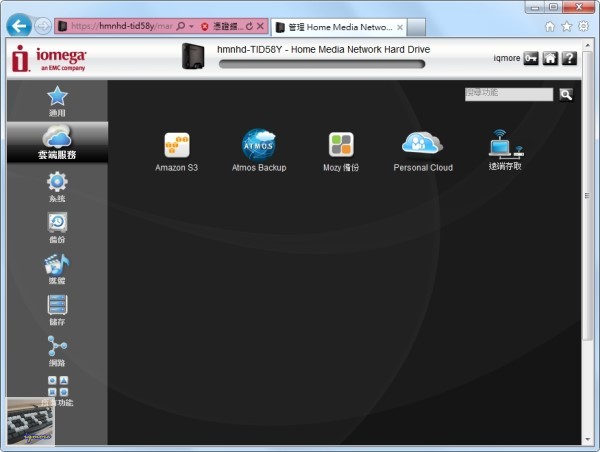Close the Home Media Network tab
This screenshot has height=452, width=600.
[x=400, y=27]
